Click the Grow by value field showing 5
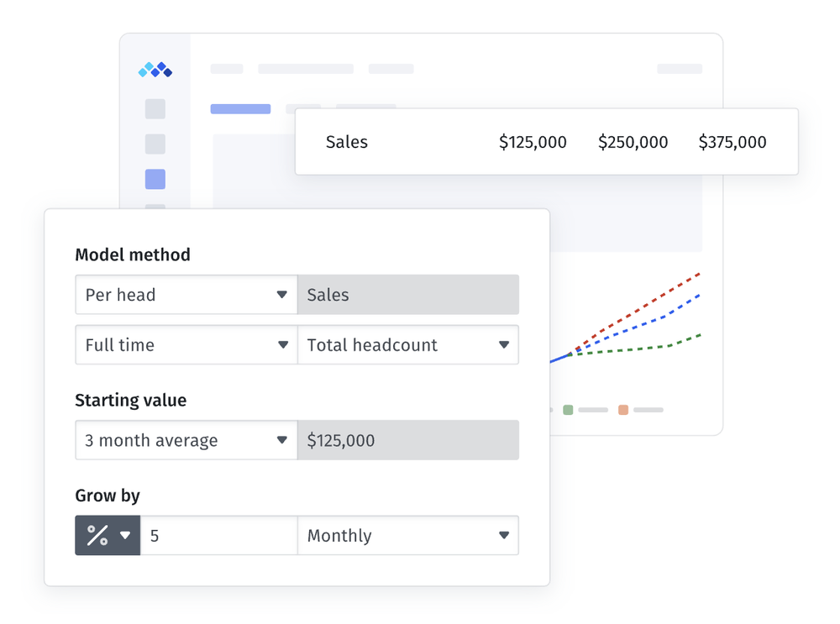Screen dimensions: 840x624 (x=219, y=535)
